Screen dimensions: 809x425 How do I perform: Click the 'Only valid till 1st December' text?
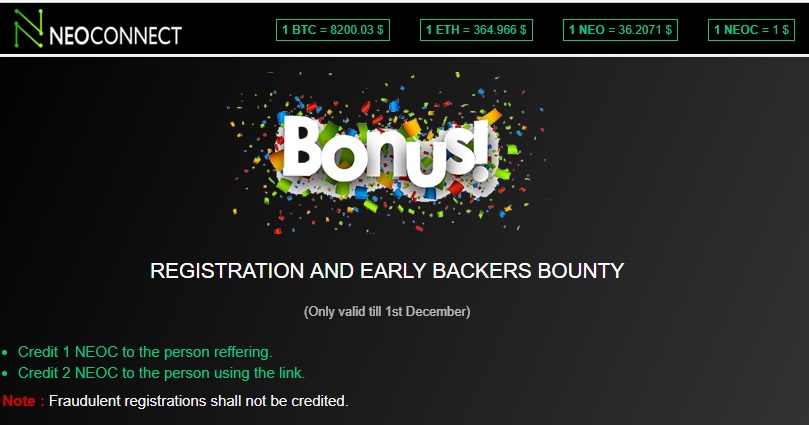tap(386, 311)
